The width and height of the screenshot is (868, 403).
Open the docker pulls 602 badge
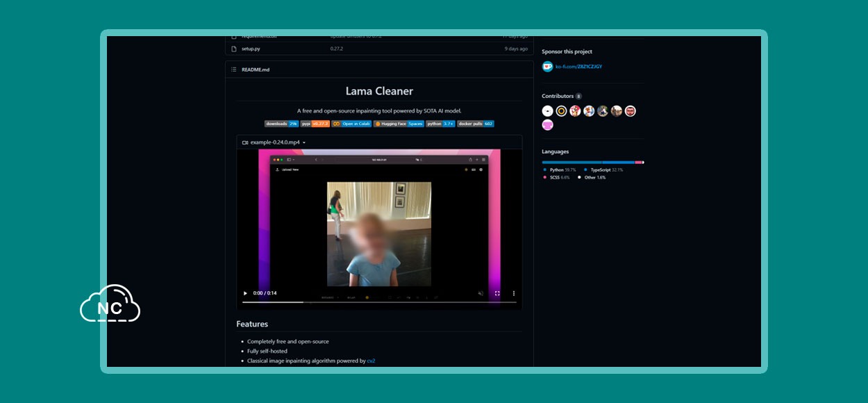click(x=476, y=124)
